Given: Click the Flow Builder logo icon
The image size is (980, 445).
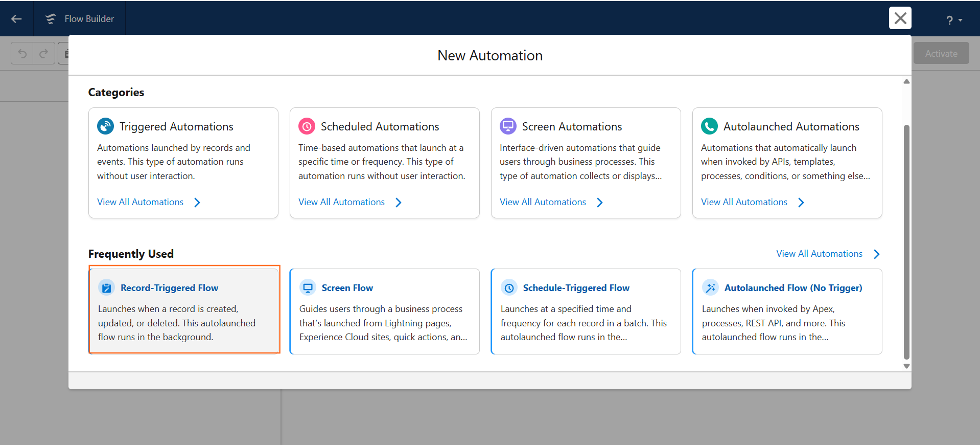Looking at the screenshot, I should click(51, 19).
